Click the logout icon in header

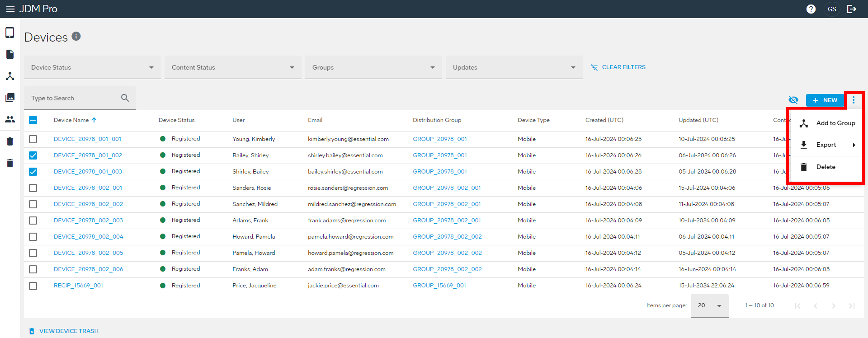point(851,9)
